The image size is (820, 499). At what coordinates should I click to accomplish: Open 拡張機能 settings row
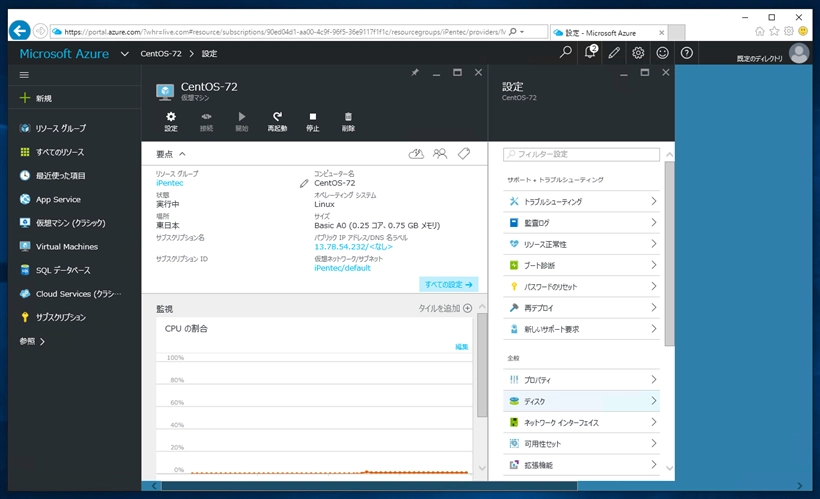pyautogui.click(x=581, y=465)
